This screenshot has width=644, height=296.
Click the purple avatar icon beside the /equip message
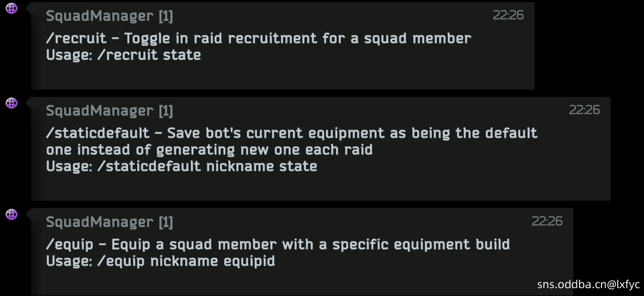pyautogui.click(x=12, y=214)
